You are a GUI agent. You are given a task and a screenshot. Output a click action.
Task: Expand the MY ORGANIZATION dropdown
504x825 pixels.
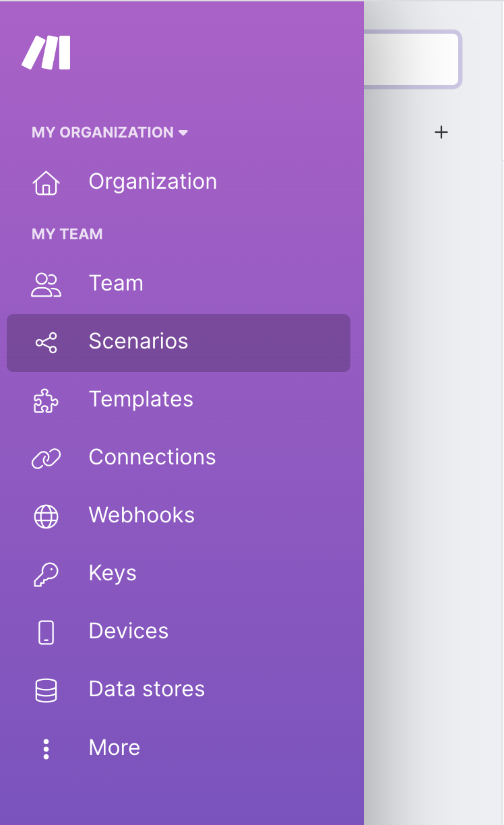[109, 133]
